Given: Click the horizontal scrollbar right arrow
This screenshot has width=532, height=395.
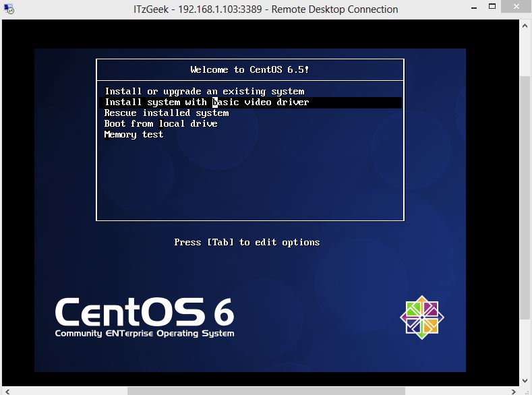Looking at the screenshot, I should tap(514, 391).
